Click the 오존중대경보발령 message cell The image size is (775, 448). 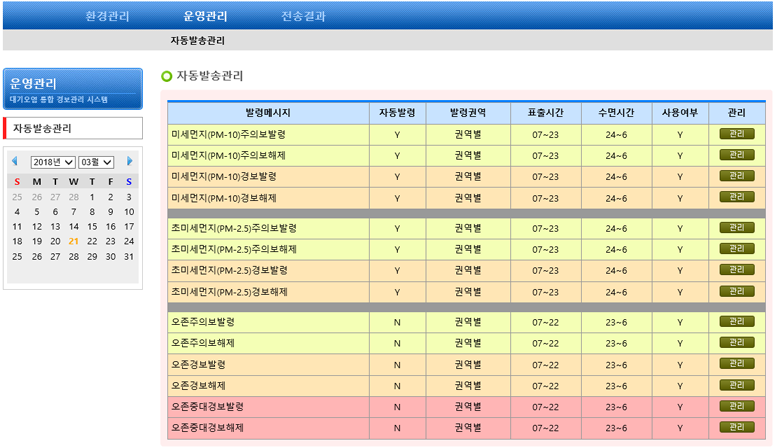[x=268, y=407]
